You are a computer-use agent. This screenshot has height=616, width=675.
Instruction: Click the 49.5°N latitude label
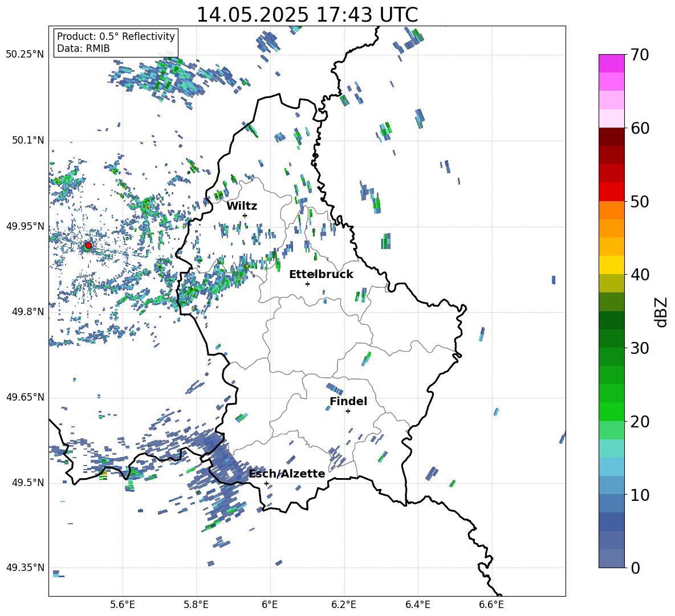pyautogui.click(x=27, y=483)
